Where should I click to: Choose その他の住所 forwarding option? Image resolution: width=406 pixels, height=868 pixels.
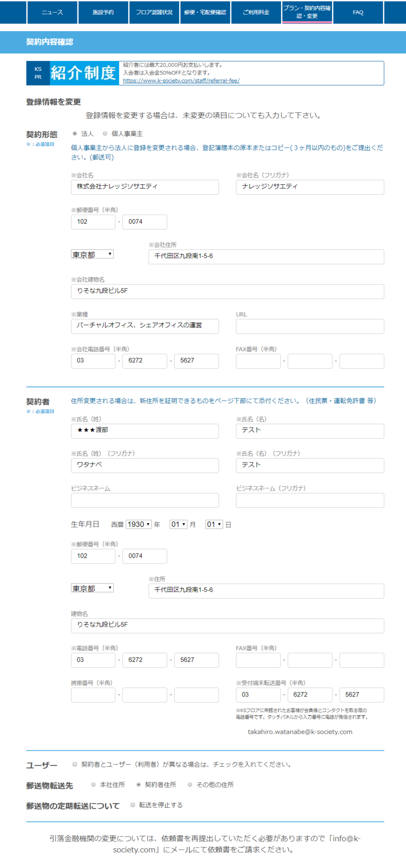point(190,784)
